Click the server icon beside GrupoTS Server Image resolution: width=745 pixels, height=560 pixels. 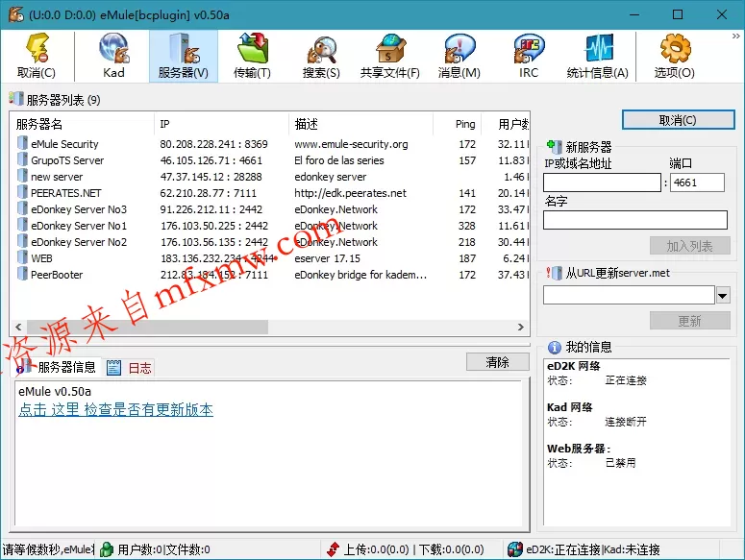point(22,159)
